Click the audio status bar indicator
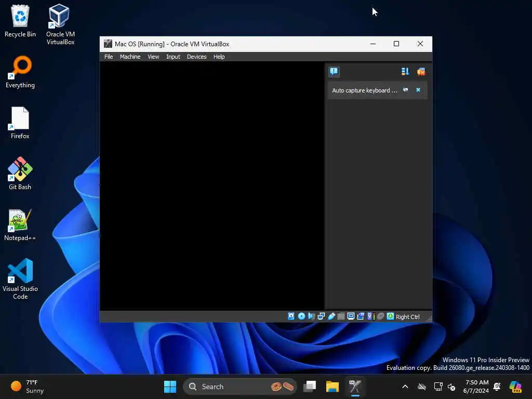The height and width of the screenshot is (399, 532). point(311,316)
